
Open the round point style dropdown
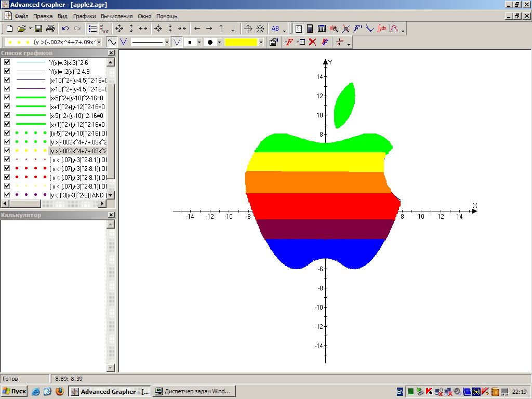tap(219, 42)
